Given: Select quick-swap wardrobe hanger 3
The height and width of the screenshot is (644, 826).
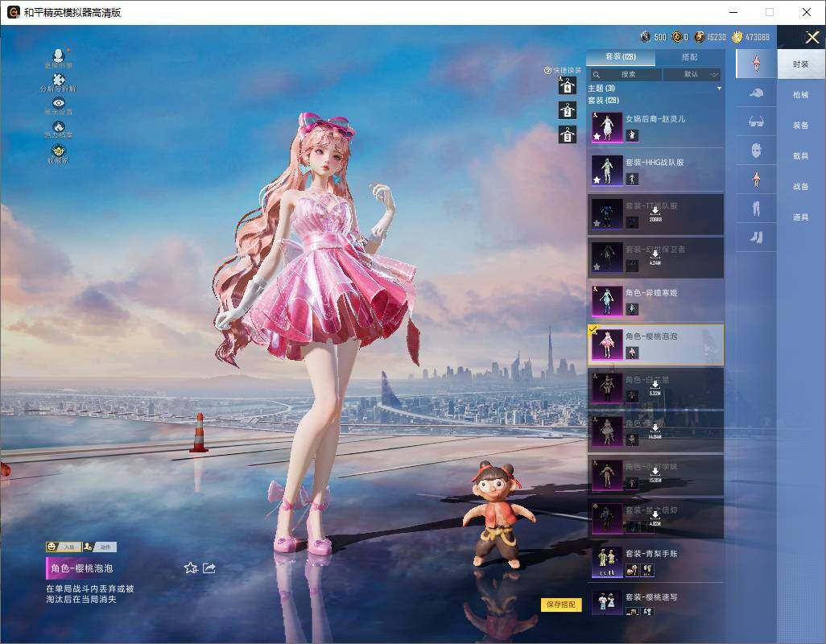Looking at the screenshot, I should coord(568,134).
